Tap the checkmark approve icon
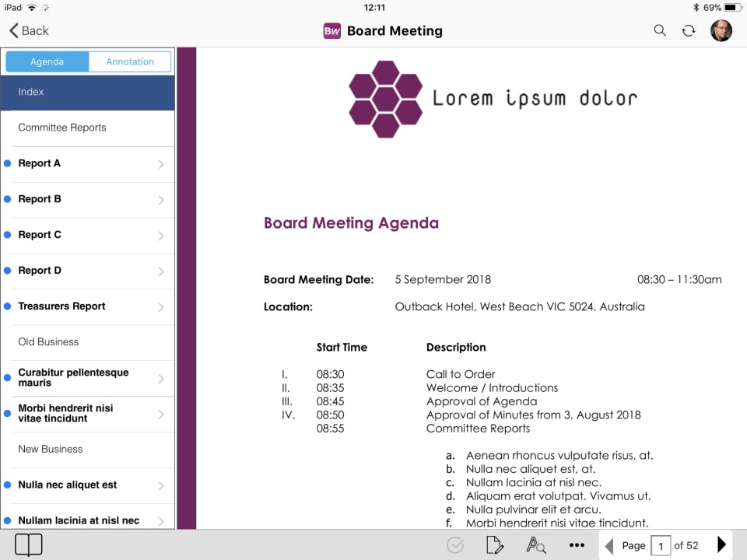The image size is (747, 560). [455, 545]
